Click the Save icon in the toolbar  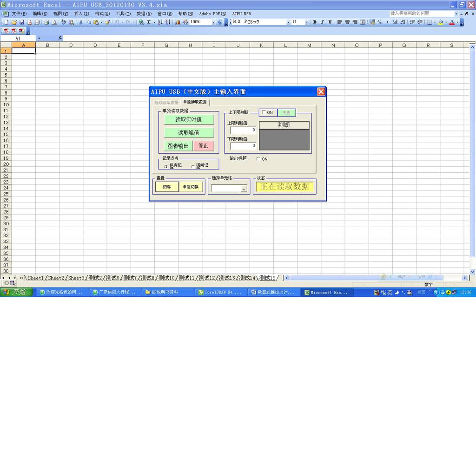click(x=21, y=22)
